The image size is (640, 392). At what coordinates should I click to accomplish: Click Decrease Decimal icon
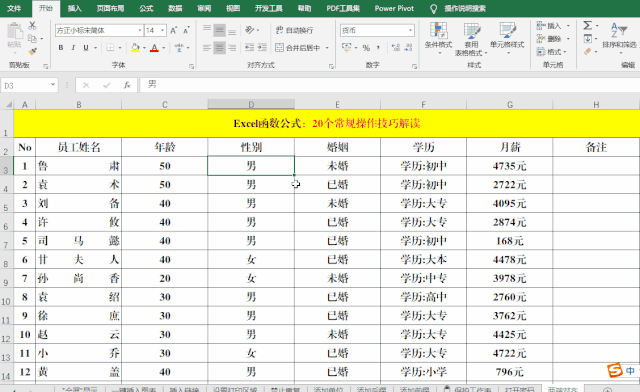[x=409, y=48]
